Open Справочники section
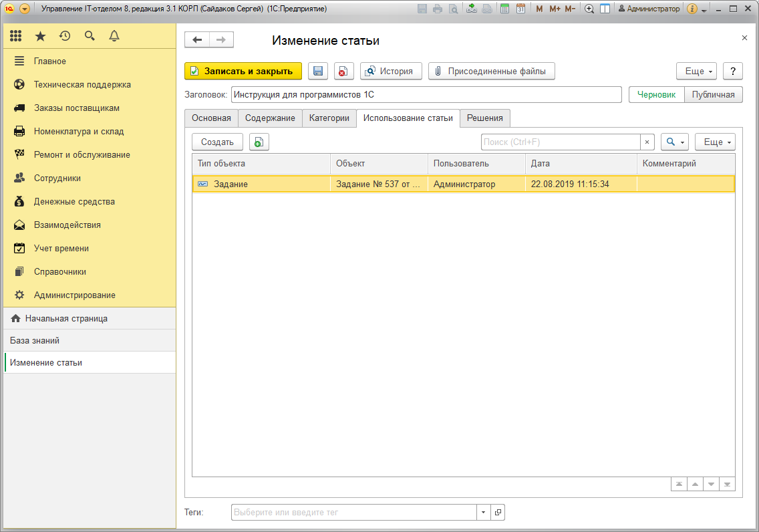 pos(90,271)
